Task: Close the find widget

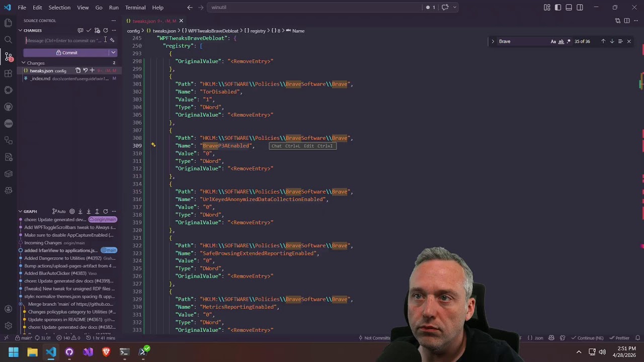Action: pos(629,41)
